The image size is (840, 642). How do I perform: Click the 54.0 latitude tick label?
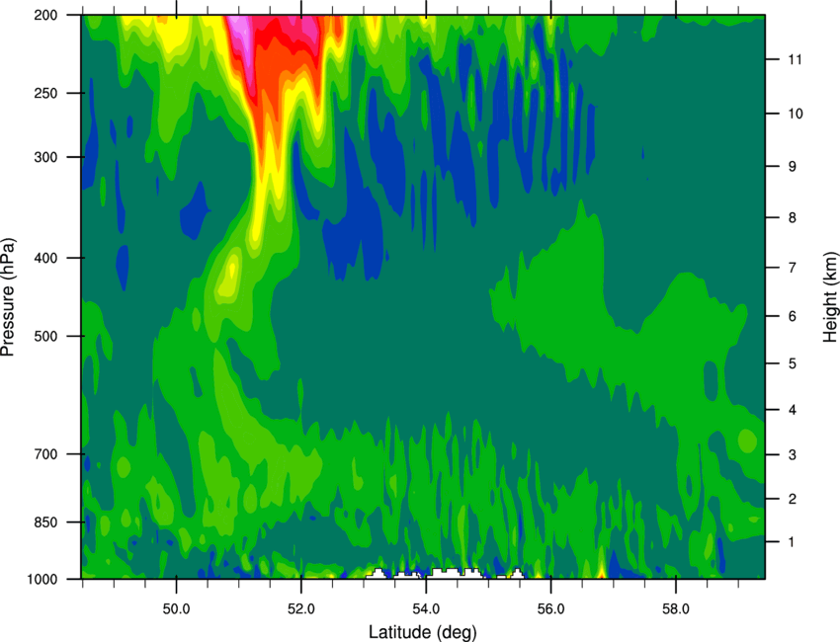click(x=426, y=607)
